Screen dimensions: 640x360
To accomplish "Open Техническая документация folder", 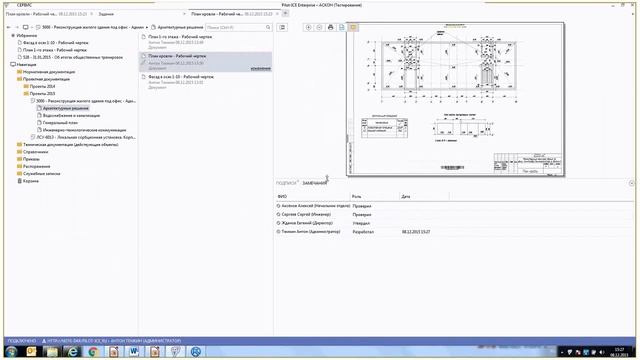I will coord(70,144).
